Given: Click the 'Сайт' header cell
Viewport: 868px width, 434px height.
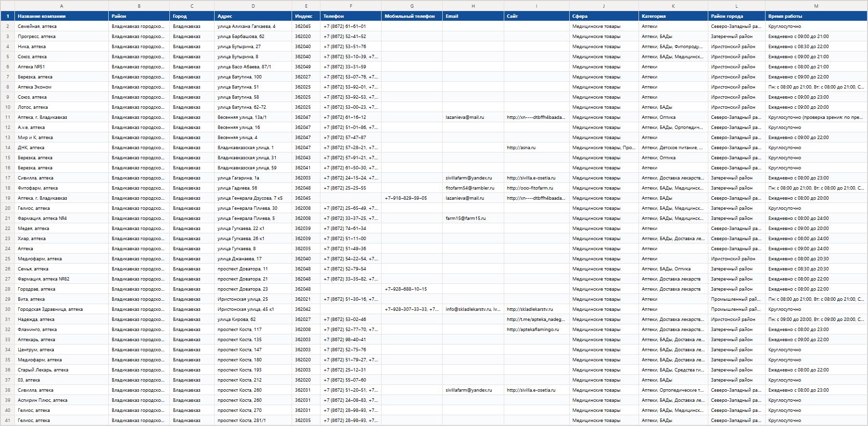Looking at the screenshot, I should [x=536, y=16].
